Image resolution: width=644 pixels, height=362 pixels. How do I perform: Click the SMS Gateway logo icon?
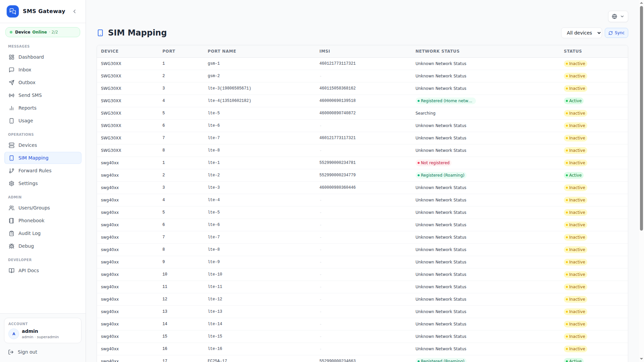(x=13, y=11)
